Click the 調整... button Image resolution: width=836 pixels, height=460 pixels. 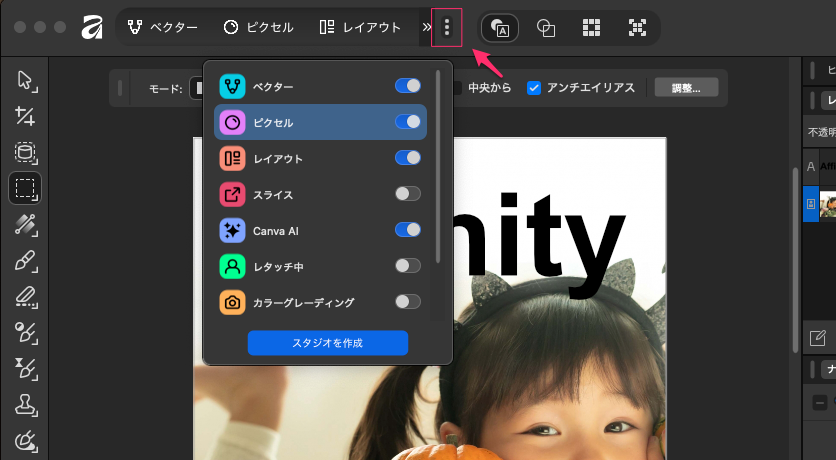[686, 88]
